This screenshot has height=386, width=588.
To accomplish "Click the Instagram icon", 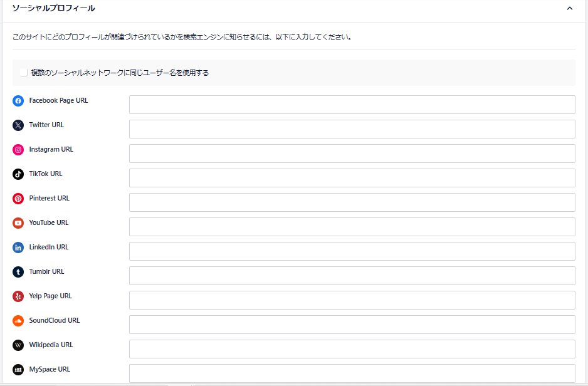I will tap(18, 150).
